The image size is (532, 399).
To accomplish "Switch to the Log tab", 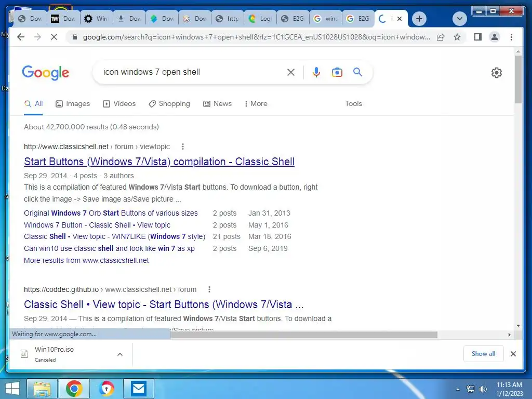I will click(260, 19).
